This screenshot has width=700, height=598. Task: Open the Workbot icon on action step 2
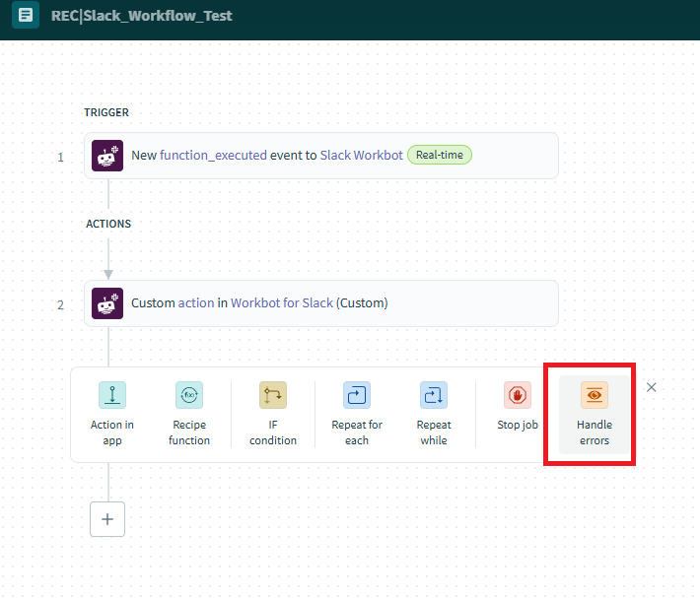(107, 303)
